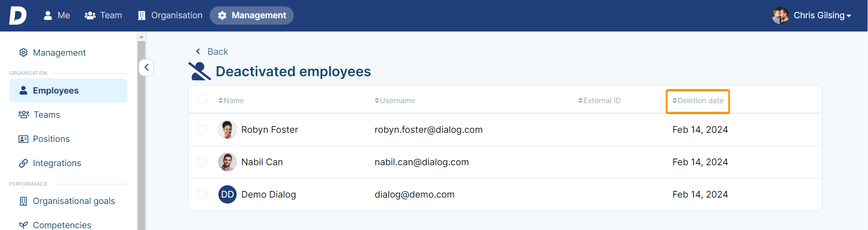The image size is (868, 230).
Task: Sort the table by Username column
Action: tap(395, 100)
